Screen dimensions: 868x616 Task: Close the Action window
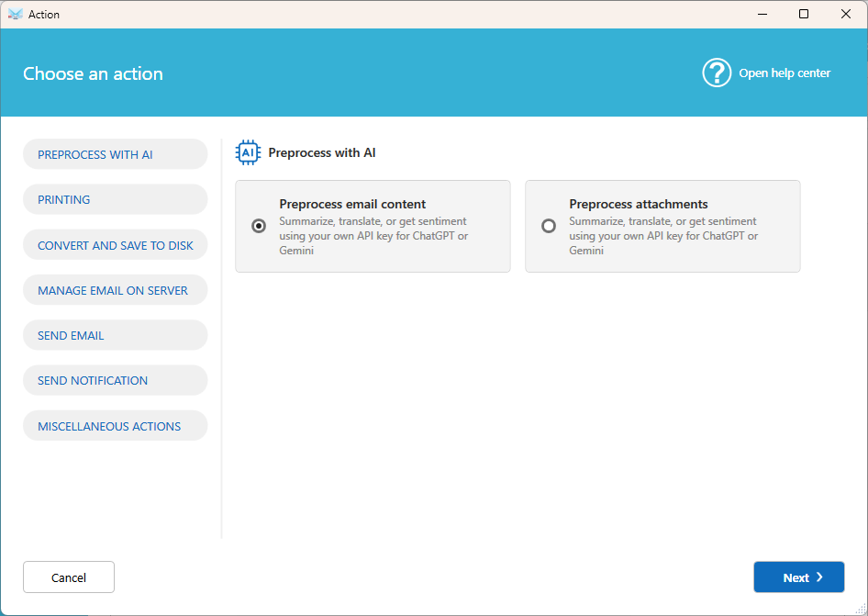pyautogui.click(x=846, y=15)
